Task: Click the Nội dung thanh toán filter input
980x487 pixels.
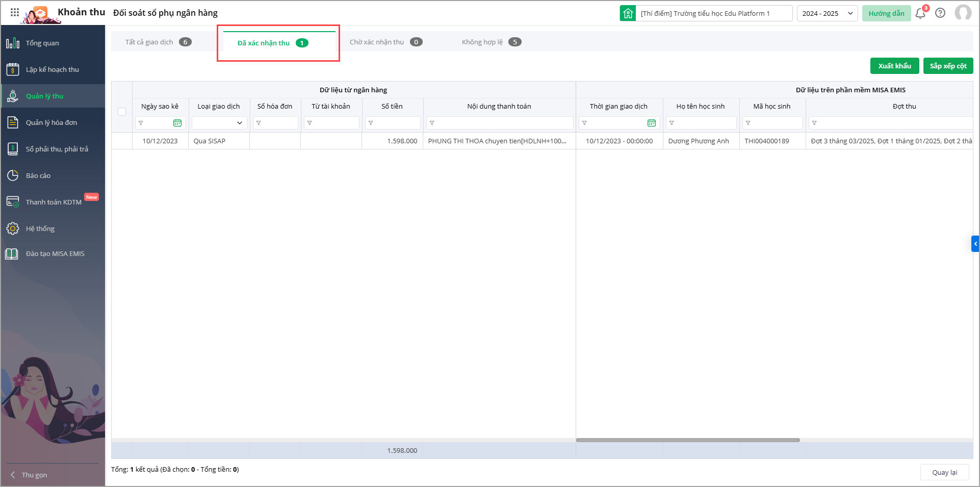Action: (500, 123)
